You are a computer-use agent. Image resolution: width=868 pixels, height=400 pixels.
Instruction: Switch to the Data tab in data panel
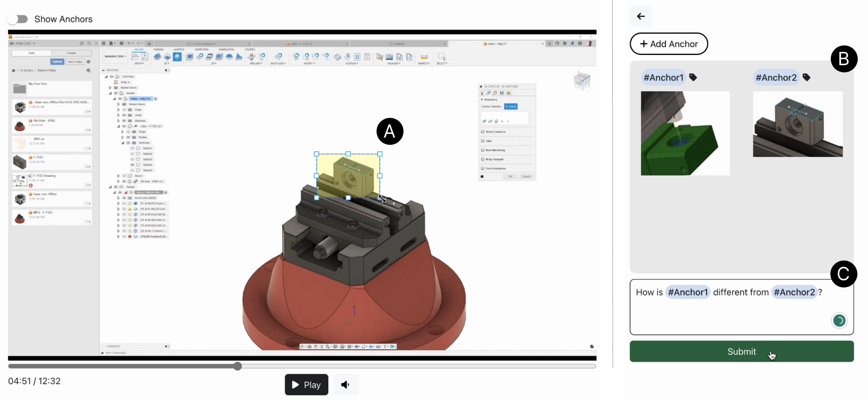(x=32, y=53)
